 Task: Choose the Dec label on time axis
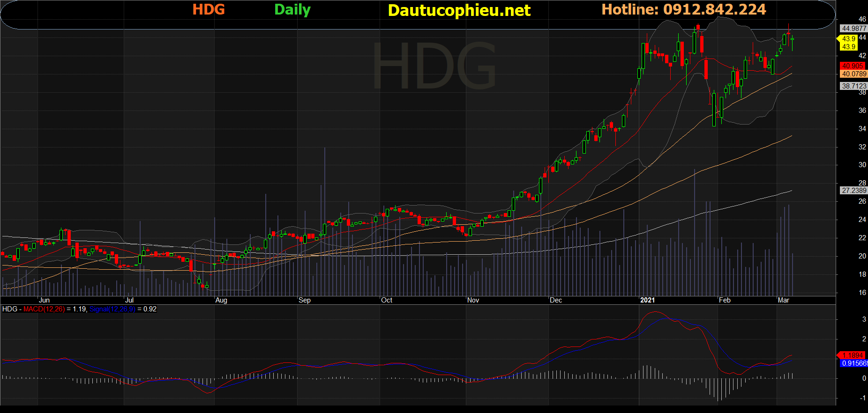pyautogui.click(x=556, y=300)
